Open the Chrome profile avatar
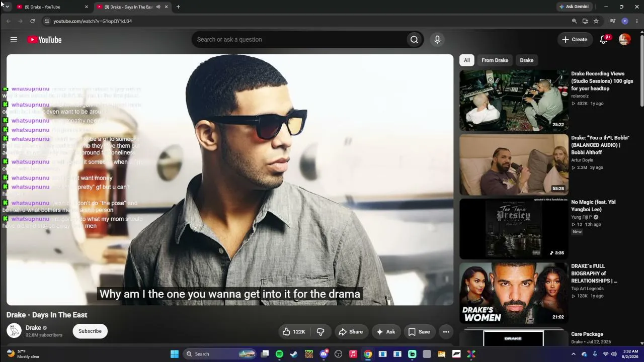Viewport: 644px width, 362px height. tap(625, 21)
